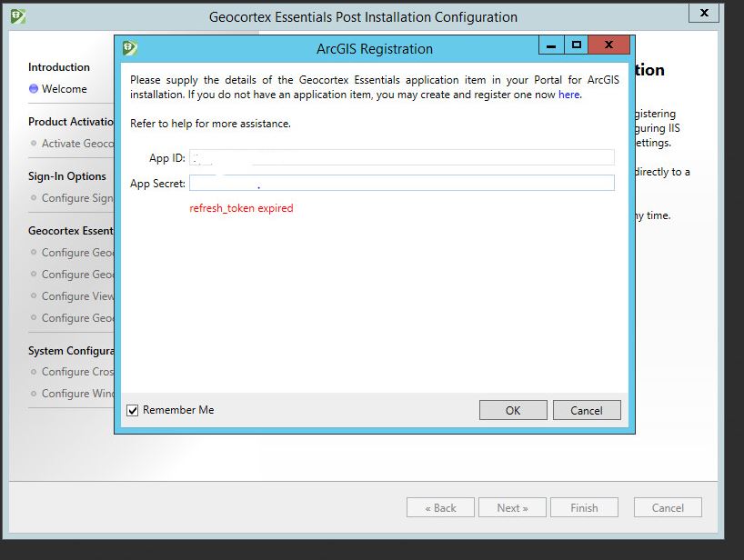The height and width of the screenshot is (560, 744).
Task: Click the App Secret label
Action: coord(157,184)
